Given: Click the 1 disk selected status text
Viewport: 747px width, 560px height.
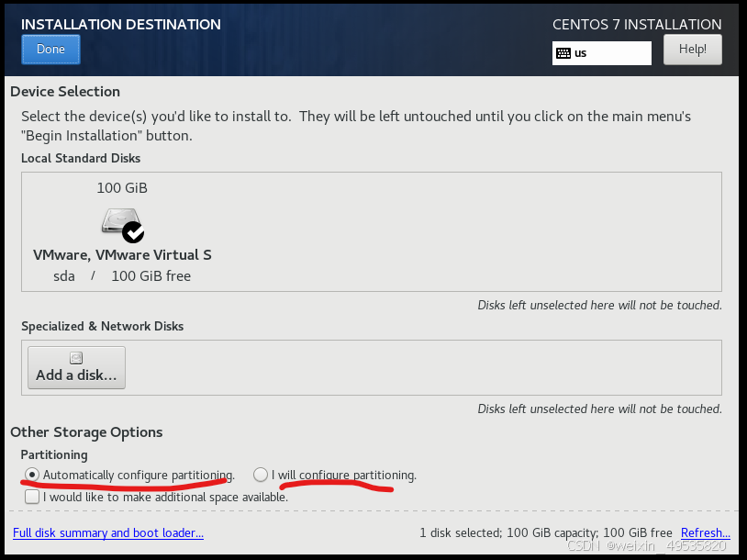Looking at the screenshot, I should [545, 532].
